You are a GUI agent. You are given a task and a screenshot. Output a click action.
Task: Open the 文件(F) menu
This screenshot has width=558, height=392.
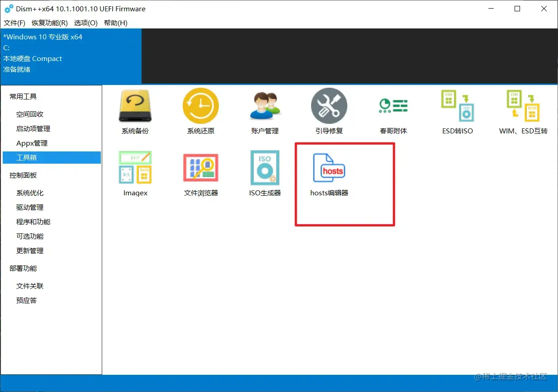point(14,23)
